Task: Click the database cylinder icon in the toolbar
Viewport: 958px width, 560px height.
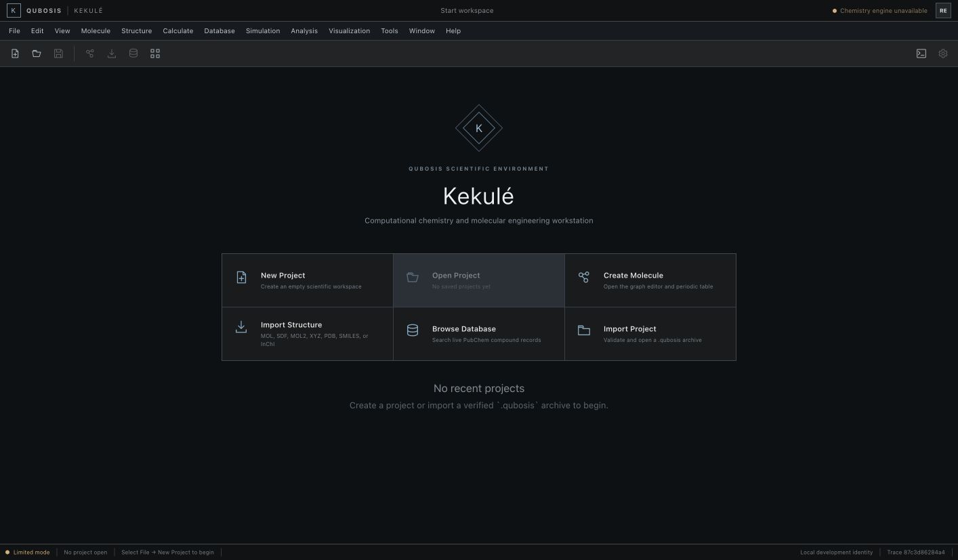Action: click(x=133, y=53)
